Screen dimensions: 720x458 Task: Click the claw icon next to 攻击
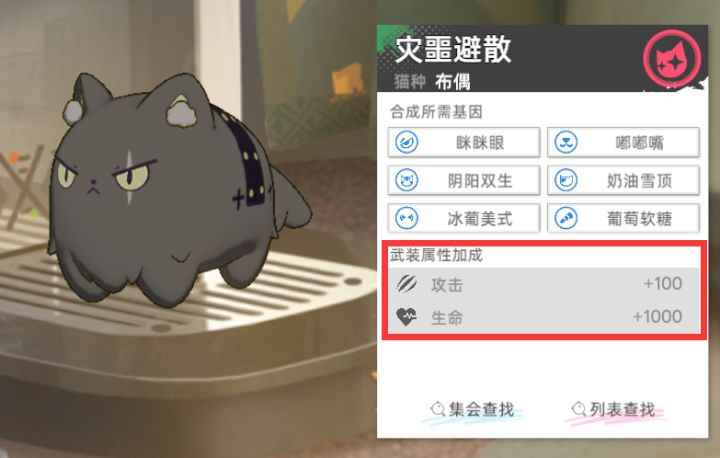406,284
